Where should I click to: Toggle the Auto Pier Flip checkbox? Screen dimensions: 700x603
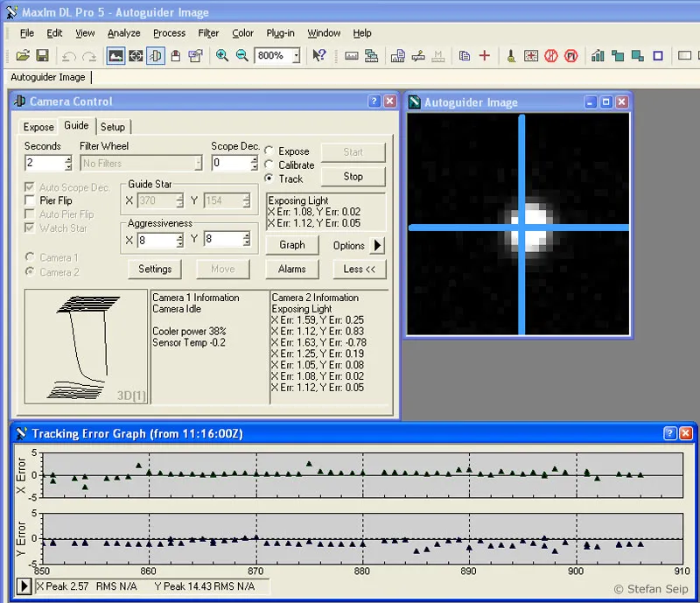pos(30,214)
